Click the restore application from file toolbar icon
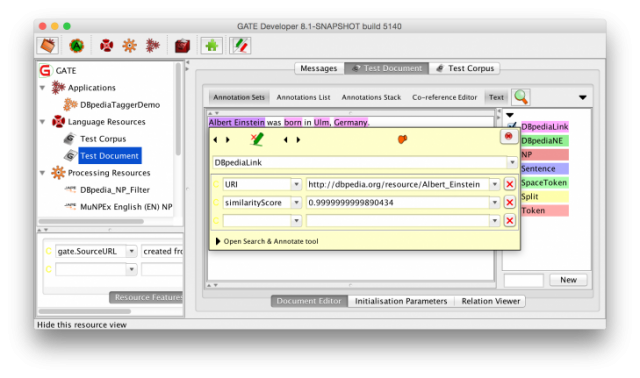The image size is (640, 378). click(47, 46)
